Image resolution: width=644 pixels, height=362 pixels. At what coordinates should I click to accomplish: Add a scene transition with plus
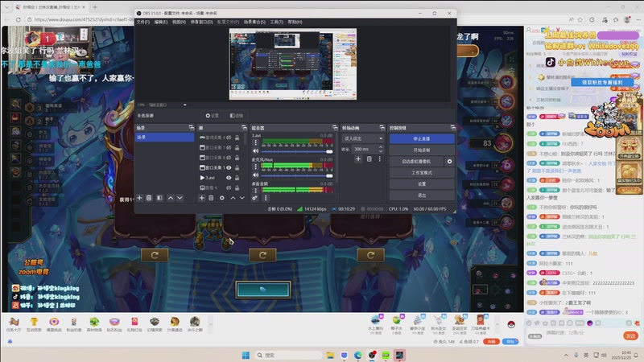tap(358, 158)
